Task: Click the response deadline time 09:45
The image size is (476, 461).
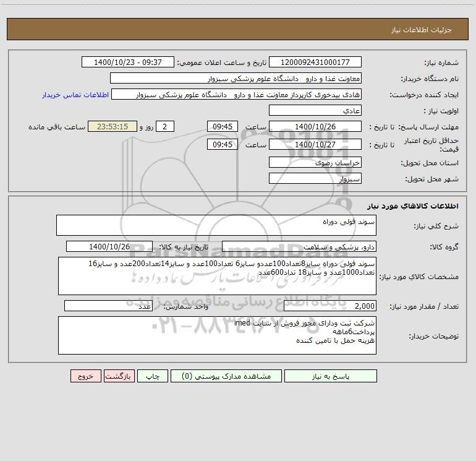Action: (223, 127)
